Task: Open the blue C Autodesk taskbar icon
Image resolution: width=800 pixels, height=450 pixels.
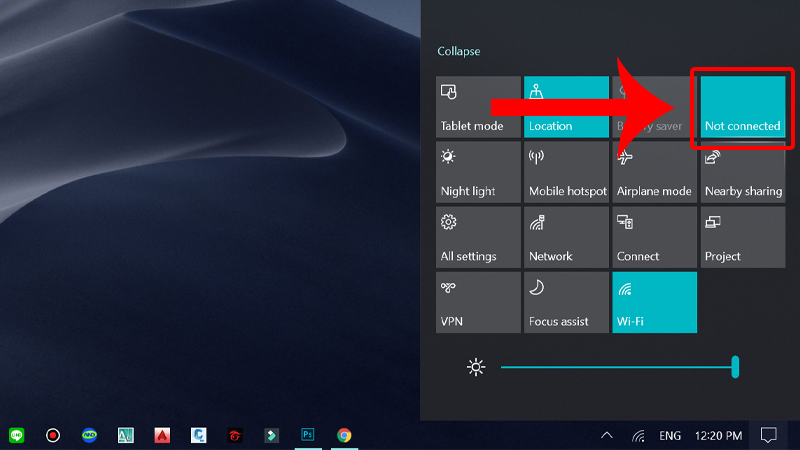Action: point(198,435)
